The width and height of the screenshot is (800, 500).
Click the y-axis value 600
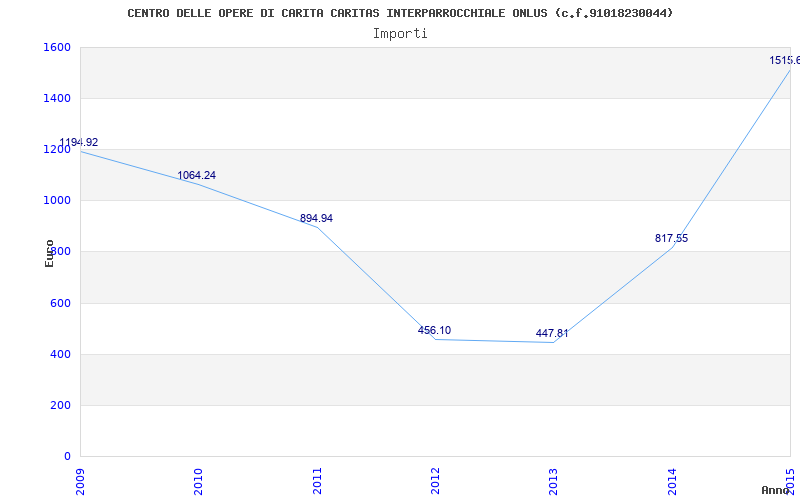[x=60, y=303]
